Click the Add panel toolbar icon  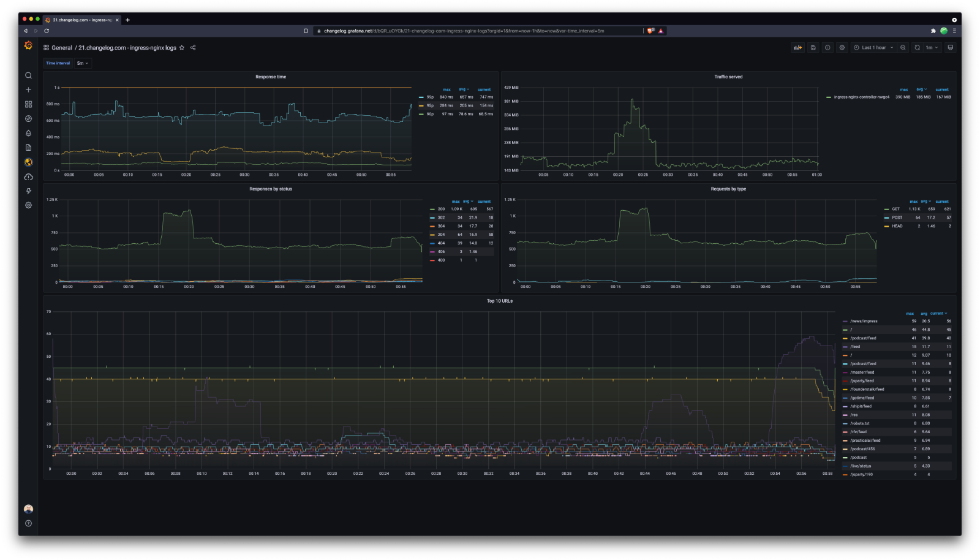[x=797, y=47]
